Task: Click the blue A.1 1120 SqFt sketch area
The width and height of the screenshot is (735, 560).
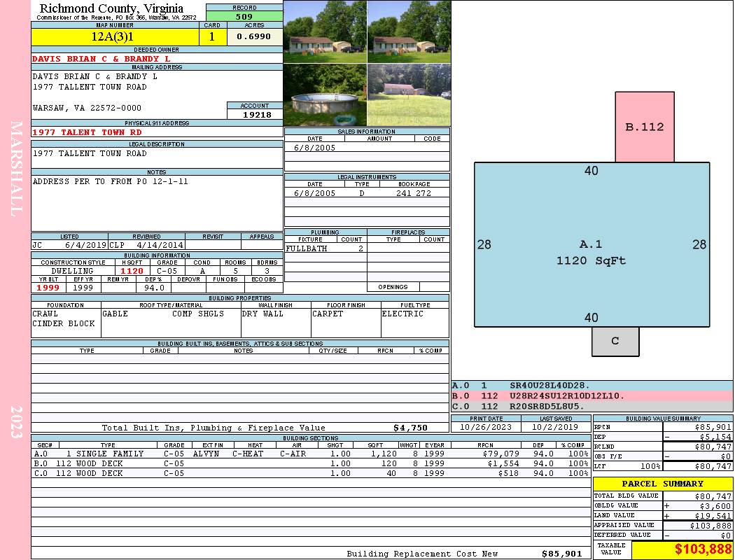Action: pyautogui.click(x=591, y=244)
